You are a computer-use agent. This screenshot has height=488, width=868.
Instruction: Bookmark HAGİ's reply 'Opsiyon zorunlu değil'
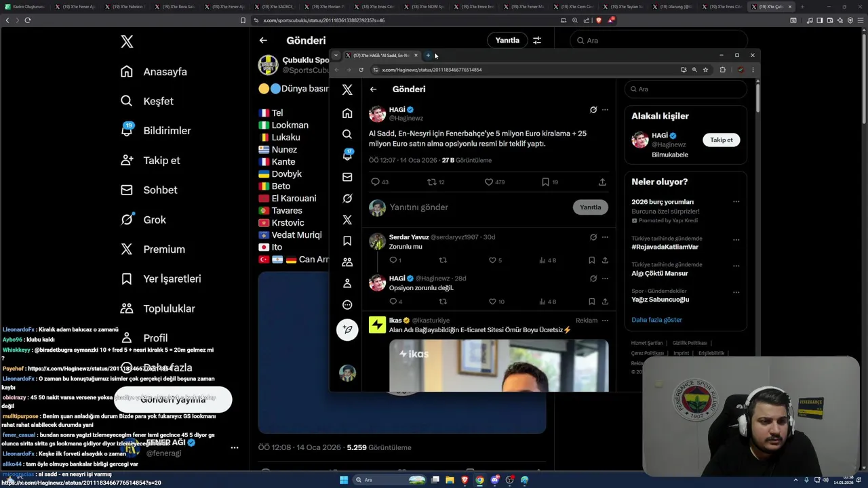click(x=591, y=302)
